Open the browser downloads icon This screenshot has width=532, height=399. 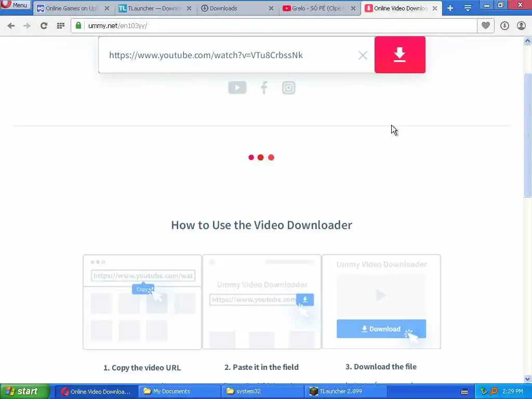pyautogui.click(x=504, y=26)
